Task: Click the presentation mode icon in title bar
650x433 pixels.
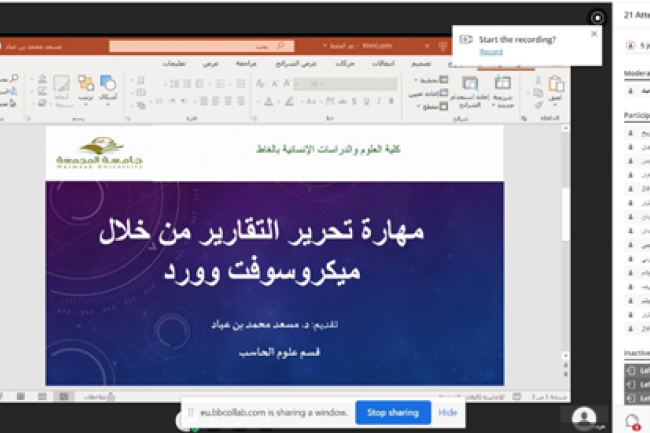Action: click(443, 46)
